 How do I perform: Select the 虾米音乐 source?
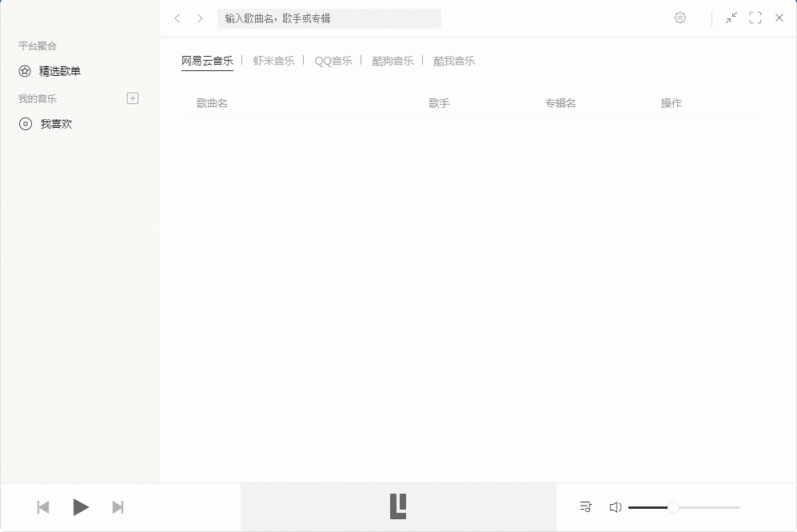(x=274, y=60)
